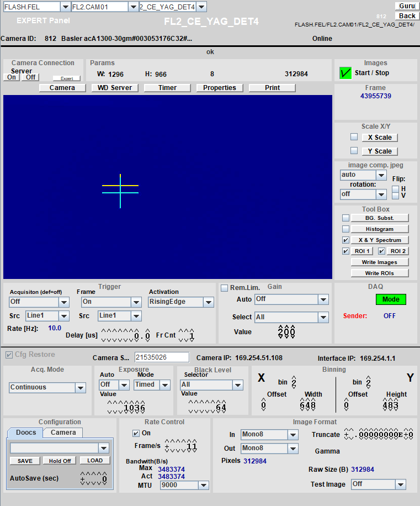Click the Print button
420x506 pixels.
(x=273, y=88)
